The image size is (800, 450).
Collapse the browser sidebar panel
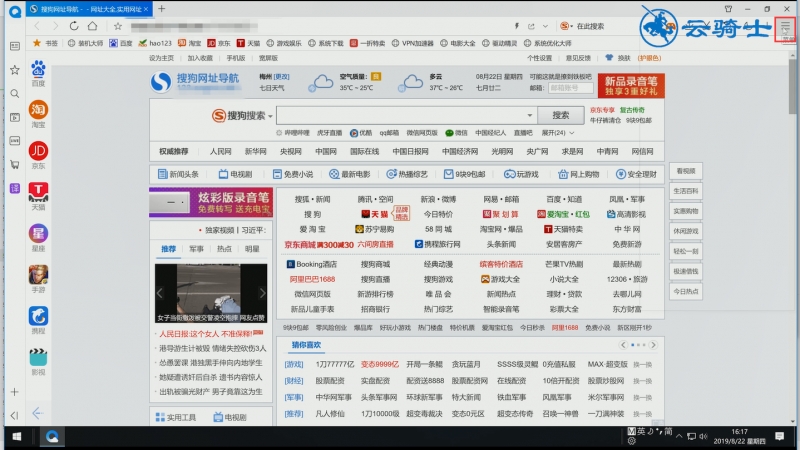[15, 415]
